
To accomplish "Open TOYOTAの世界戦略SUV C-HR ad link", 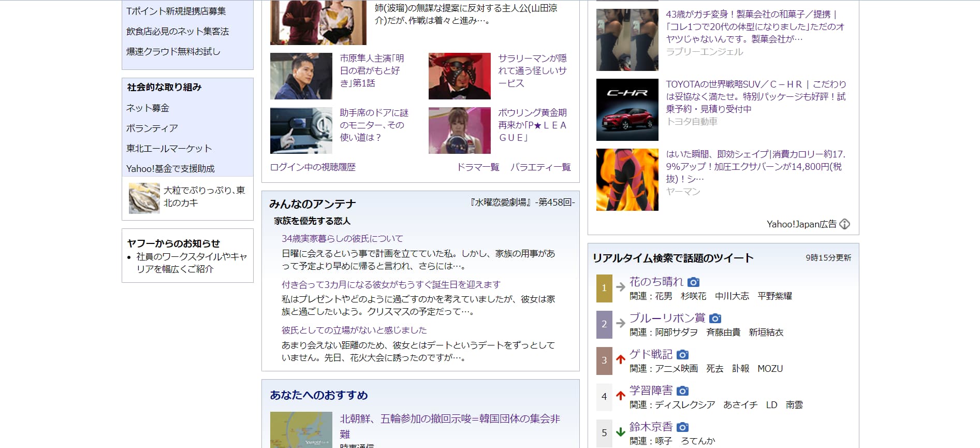I will click(x=756, y=97).
